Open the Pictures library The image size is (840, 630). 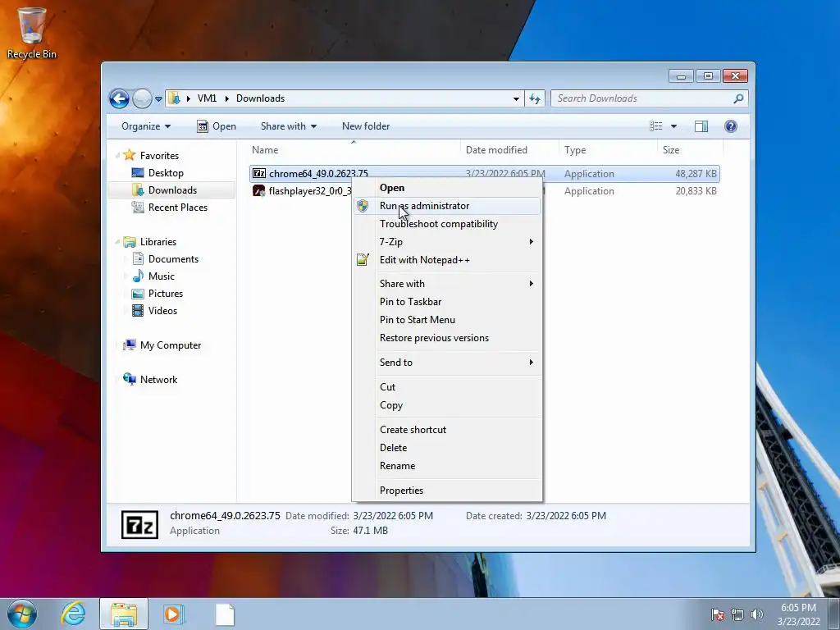point(165,294)
